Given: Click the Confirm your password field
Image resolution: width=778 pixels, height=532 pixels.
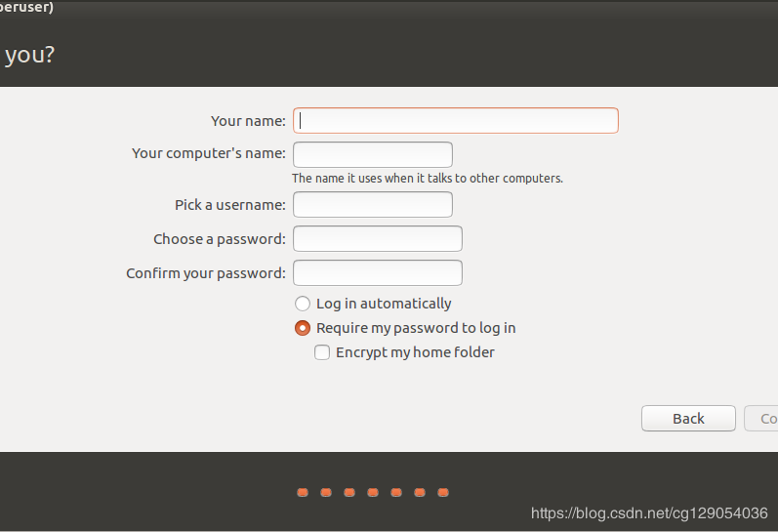Looking at the screenshot, I should pyautogui.click(x=378, y=273).
